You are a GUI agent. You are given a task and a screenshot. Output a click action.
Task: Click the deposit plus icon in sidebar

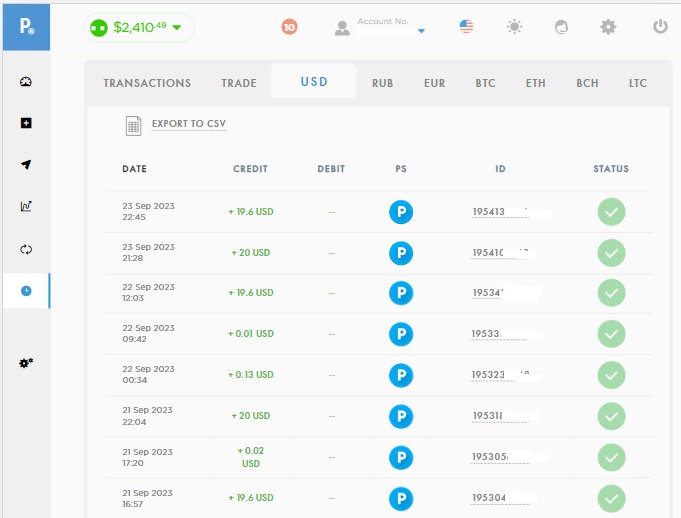[x=26, y=123]
